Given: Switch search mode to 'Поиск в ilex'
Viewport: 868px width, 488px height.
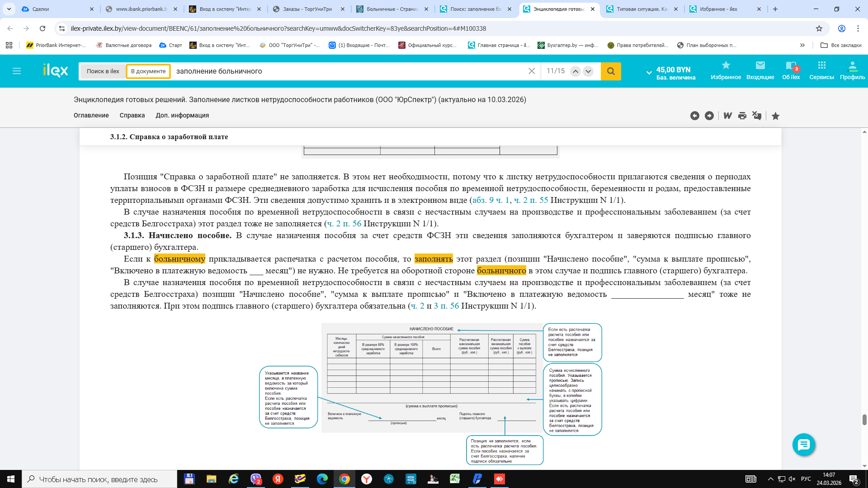Looking at the screenshot, I should tap(103, 71).
